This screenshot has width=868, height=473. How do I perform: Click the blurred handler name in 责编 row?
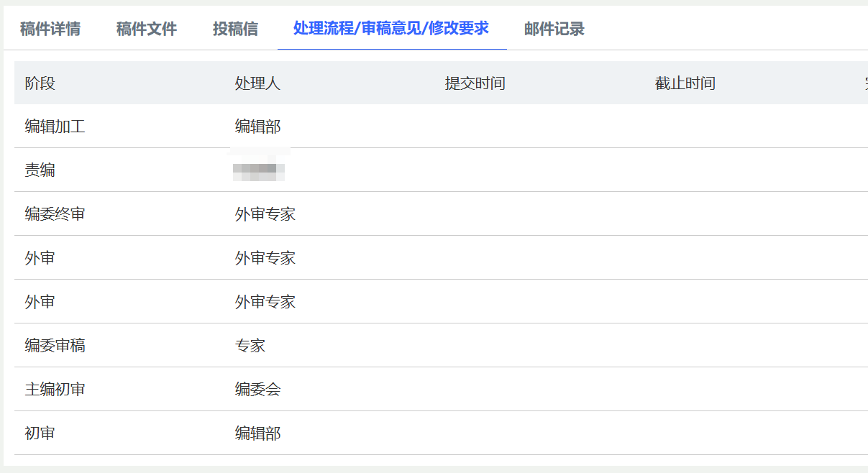pos(259,170)
